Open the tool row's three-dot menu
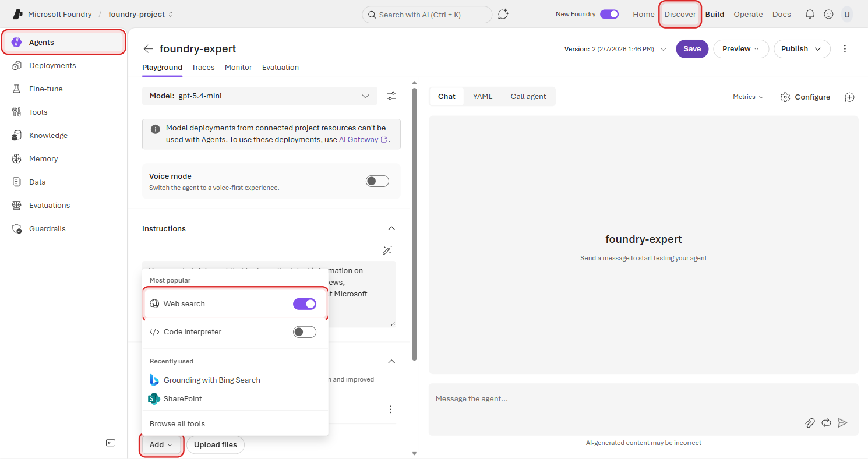 (x=390, y=409)
